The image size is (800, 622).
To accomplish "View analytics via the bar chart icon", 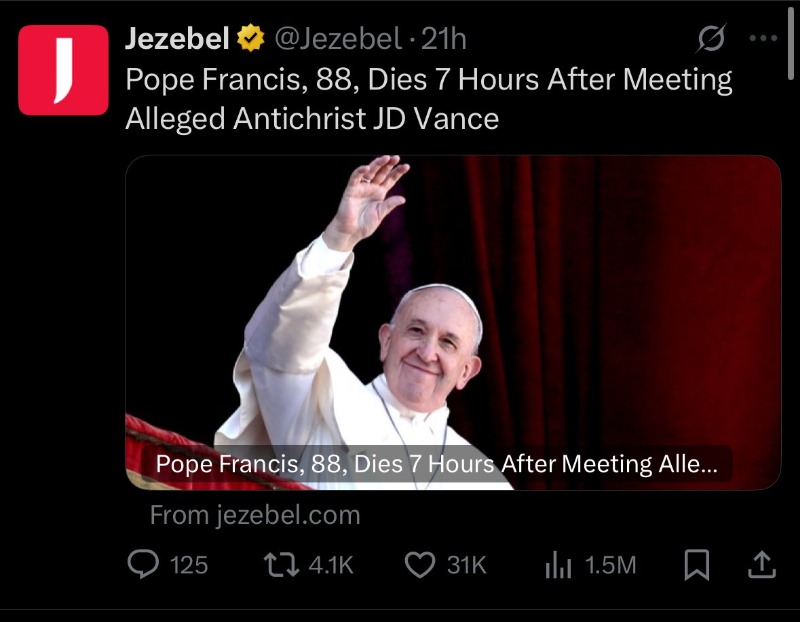I will click(558, 566).
